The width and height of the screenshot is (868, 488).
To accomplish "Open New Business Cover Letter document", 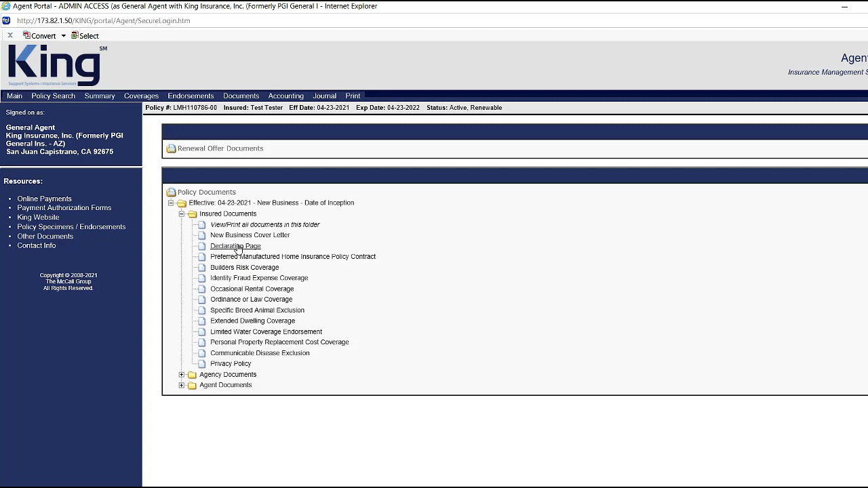I will pyautogui.click(x=250, y=235).
